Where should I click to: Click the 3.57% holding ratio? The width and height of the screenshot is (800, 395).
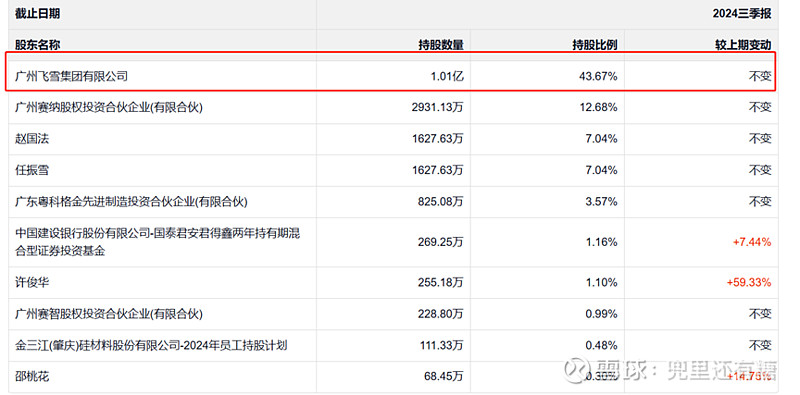click(x=603, y=202)
